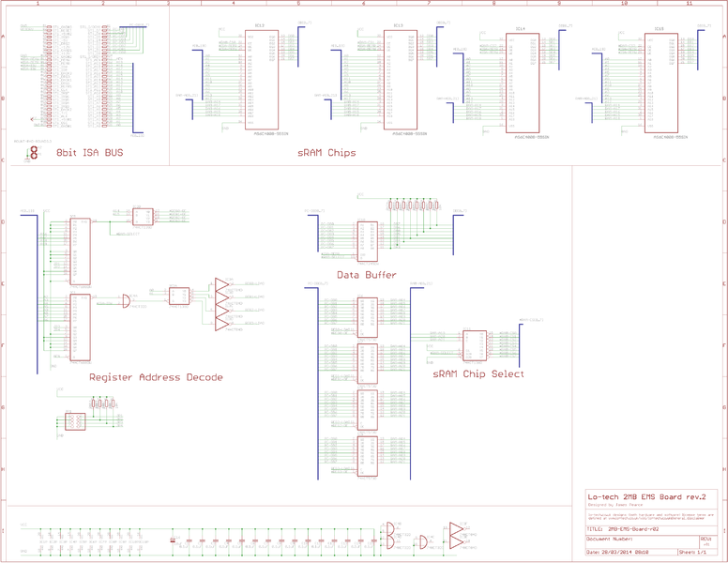Image resolution: width=728 pixels, height=563 pixels.
Task: Select the resistor network above Data Buffer
Action: point(413,205)
